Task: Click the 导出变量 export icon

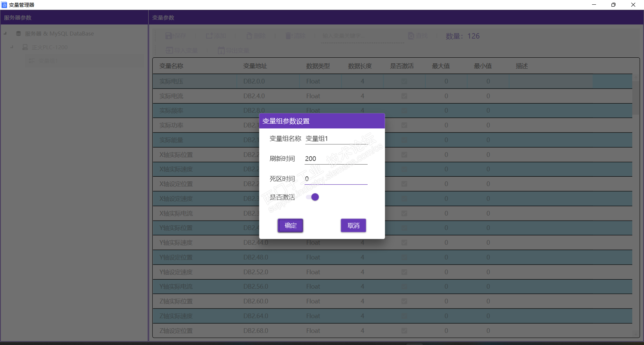Action: (221, 50)
